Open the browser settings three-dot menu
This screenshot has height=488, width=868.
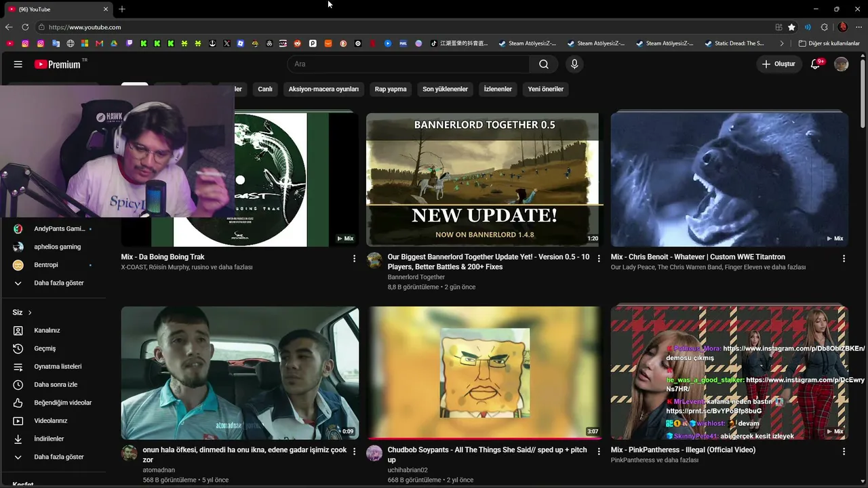[x=859, y=27]
